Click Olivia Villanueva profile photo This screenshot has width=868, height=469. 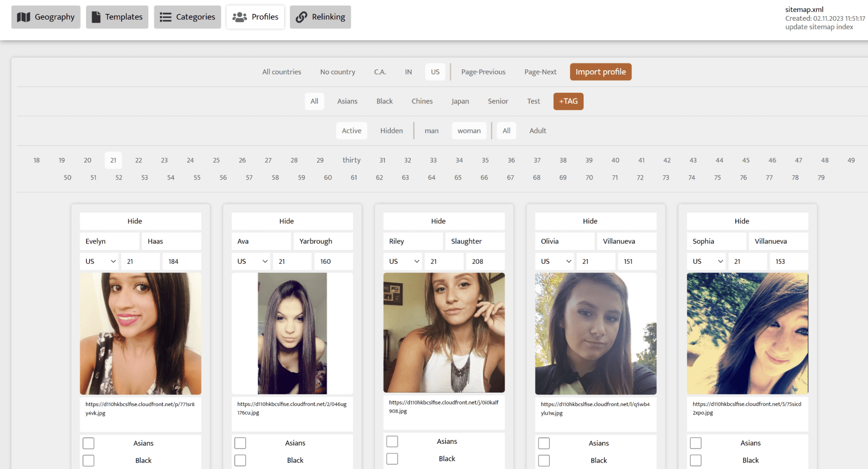(595, 334)
